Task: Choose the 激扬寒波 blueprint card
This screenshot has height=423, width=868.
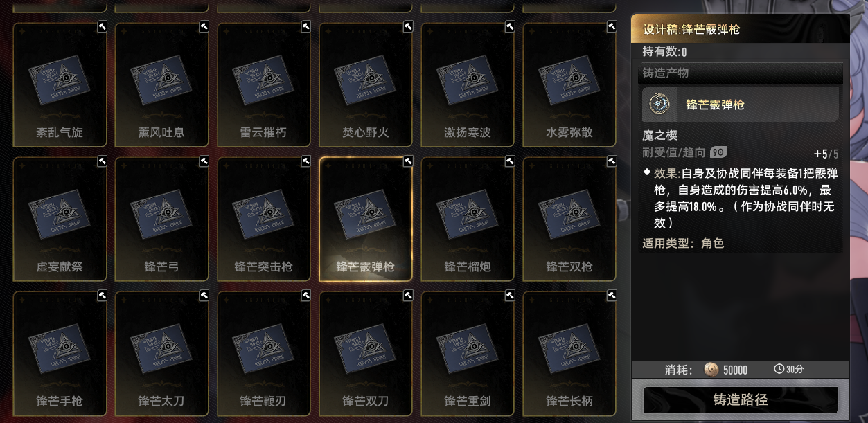Action: coord(468,85)
